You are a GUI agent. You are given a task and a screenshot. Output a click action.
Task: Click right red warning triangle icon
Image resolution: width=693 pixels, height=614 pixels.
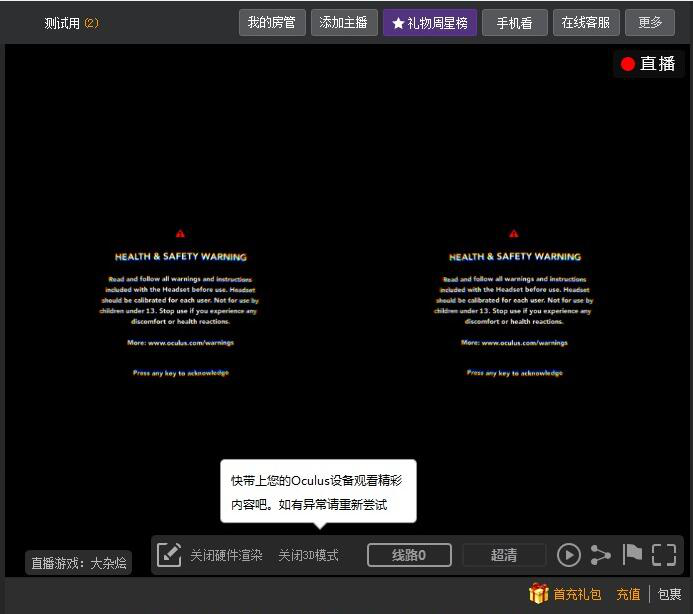[514, 233]
